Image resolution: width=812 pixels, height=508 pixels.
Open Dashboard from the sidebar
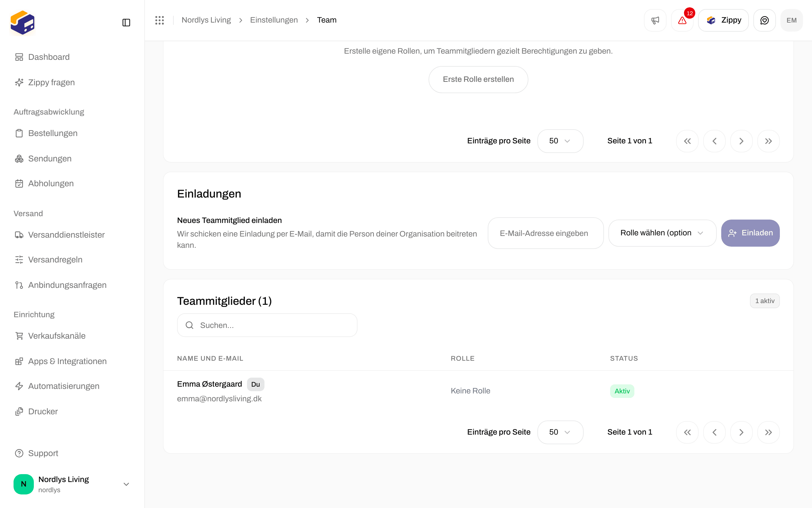coord(72,57)
